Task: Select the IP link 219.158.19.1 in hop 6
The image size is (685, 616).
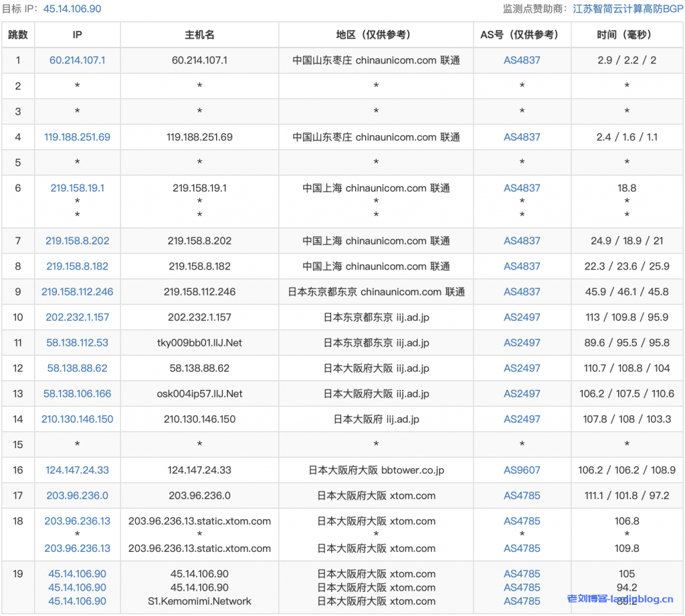Action: click(77, 188)
